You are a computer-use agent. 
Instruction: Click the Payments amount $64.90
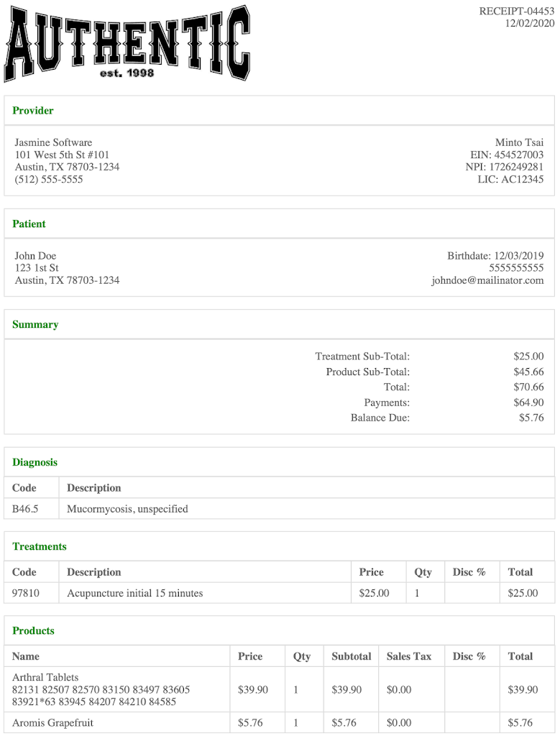click(x=528, y=402)
